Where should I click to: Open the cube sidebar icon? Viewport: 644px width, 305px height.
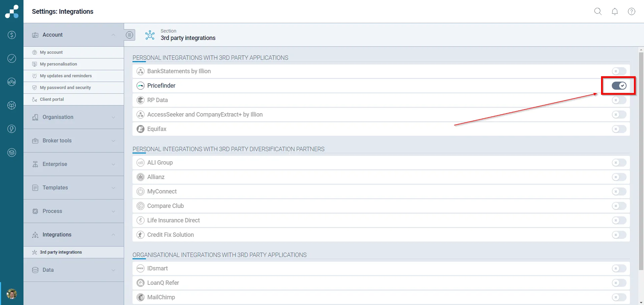(12, 105)
